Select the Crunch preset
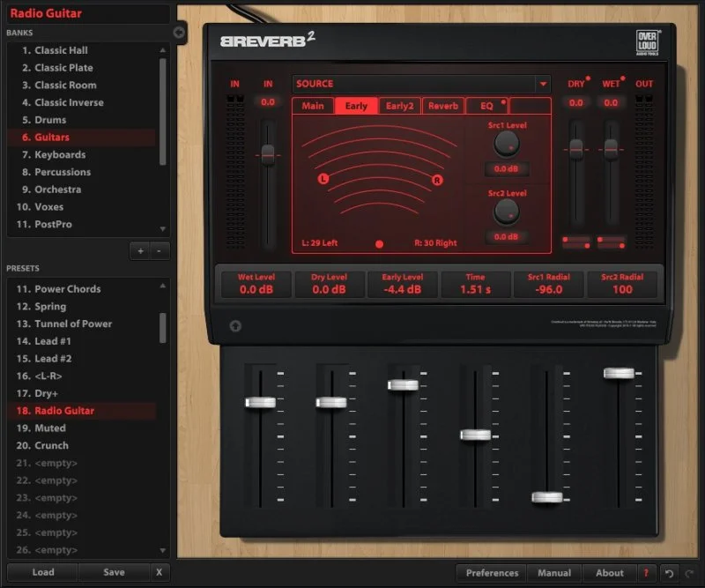 82,445
